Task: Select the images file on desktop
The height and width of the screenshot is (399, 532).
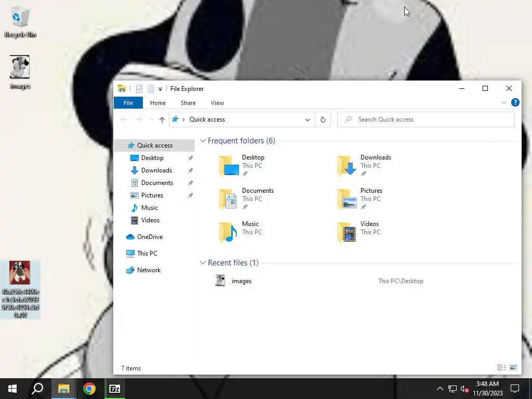Action: (20, 72)
